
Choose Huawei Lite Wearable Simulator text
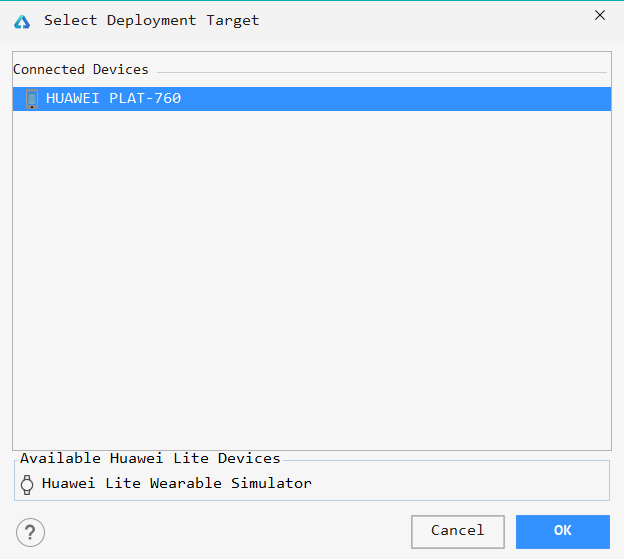pyautogui.click(x=177, y=484)
